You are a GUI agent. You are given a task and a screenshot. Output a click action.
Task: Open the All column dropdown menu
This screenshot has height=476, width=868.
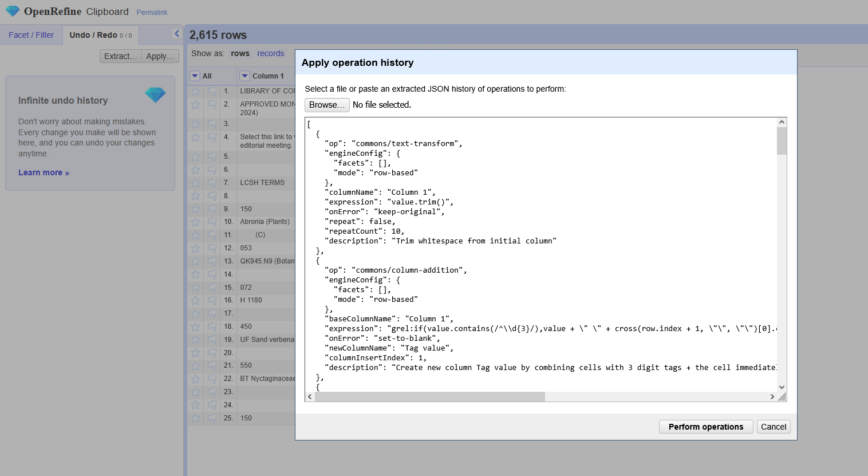click(195, 76)
